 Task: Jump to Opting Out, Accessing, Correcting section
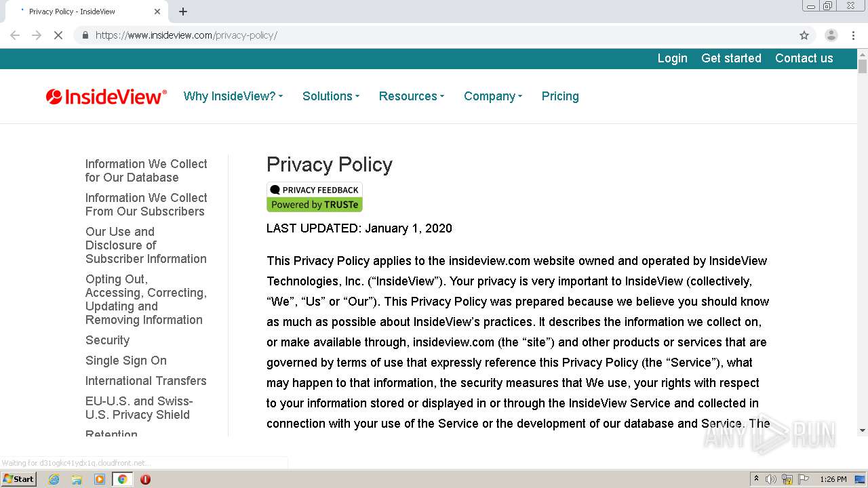click(x=146, y=300)
